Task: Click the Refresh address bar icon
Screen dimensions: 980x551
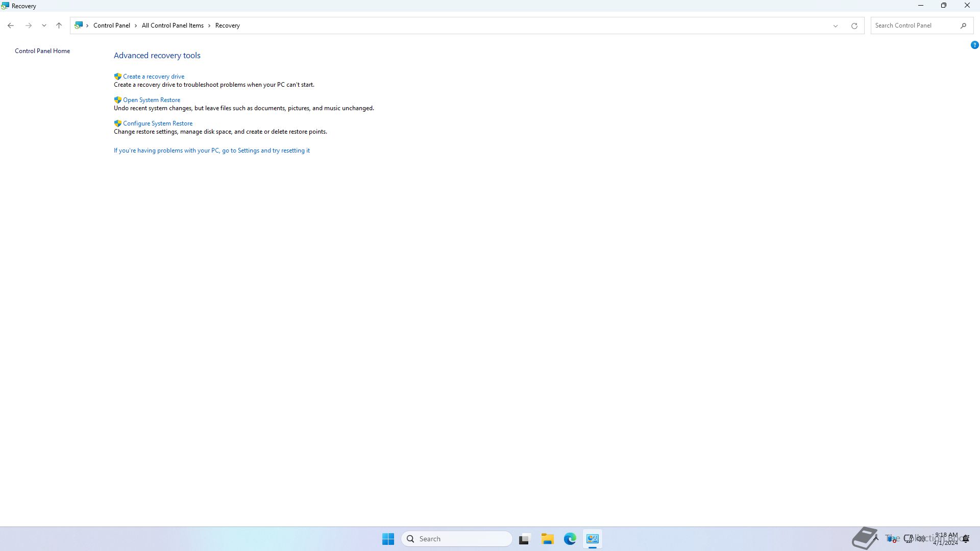Action: point(854,26)
